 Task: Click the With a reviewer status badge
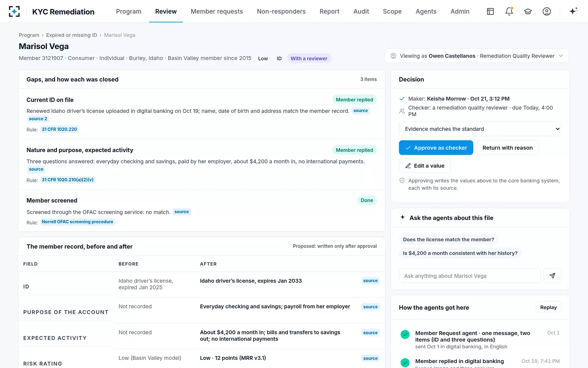pyautogui.click(x=309, y=58)
